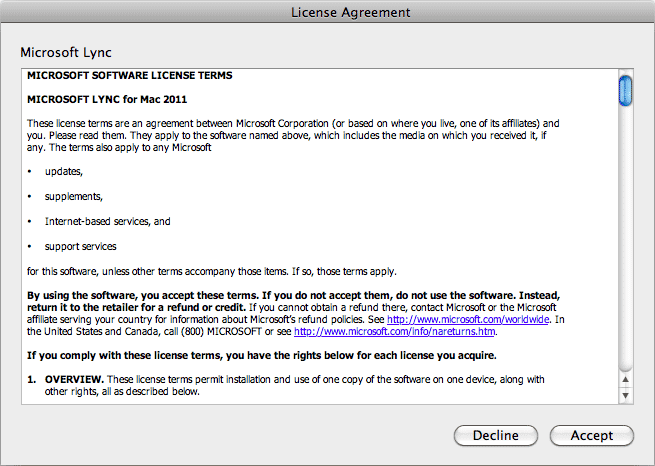Screen dimensions: 655x466
Task: Click the Decline button
Action: [x=495, y=436]
